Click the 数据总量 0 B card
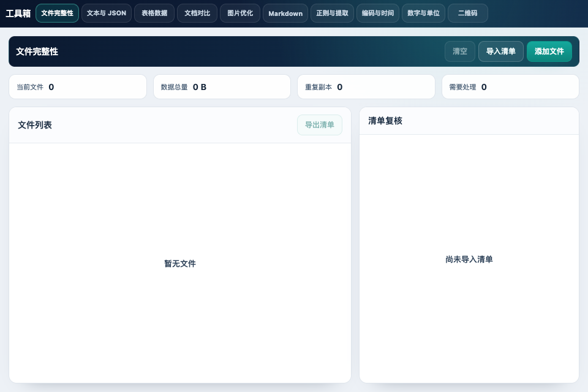 222,87
